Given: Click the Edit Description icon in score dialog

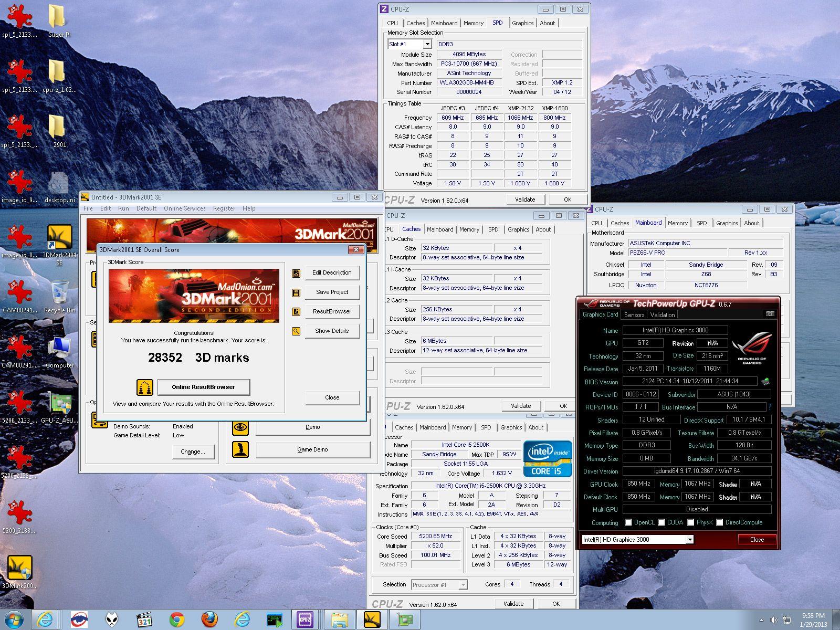Looking at the screenshot, I should 296,273.
